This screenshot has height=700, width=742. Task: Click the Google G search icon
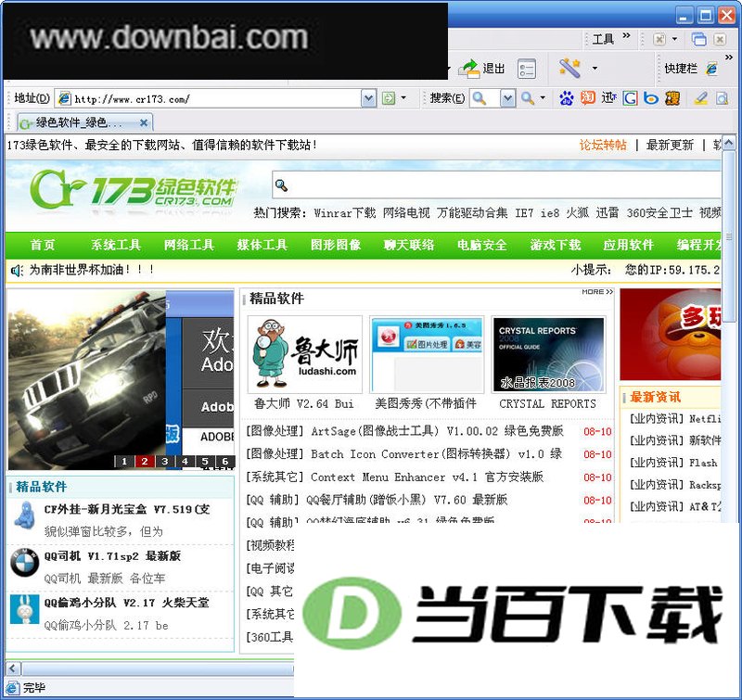click(630, 98)
